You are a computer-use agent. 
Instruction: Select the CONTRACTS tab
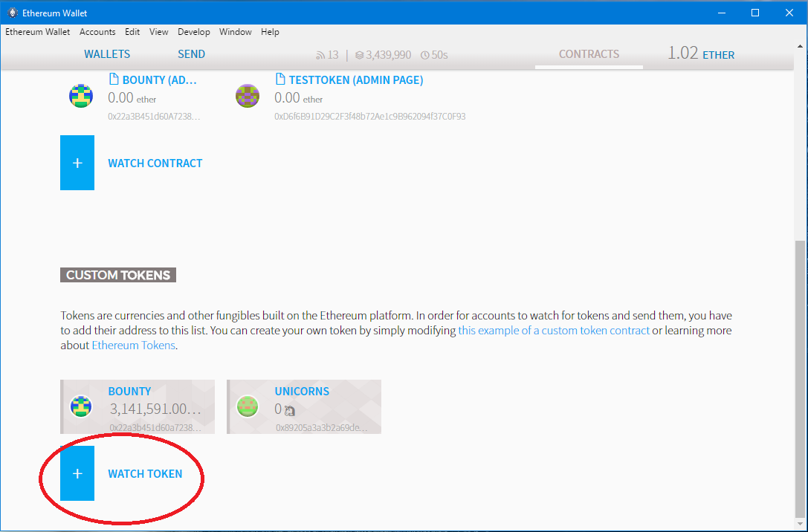coord(589,54)
